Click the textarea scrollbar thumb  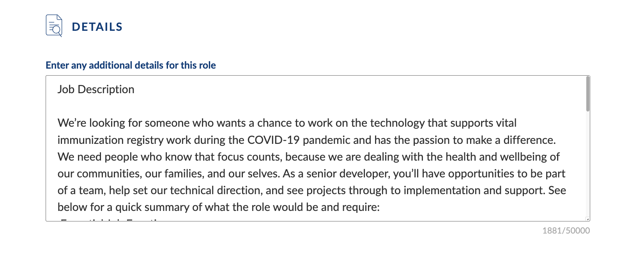coord(588,94)
